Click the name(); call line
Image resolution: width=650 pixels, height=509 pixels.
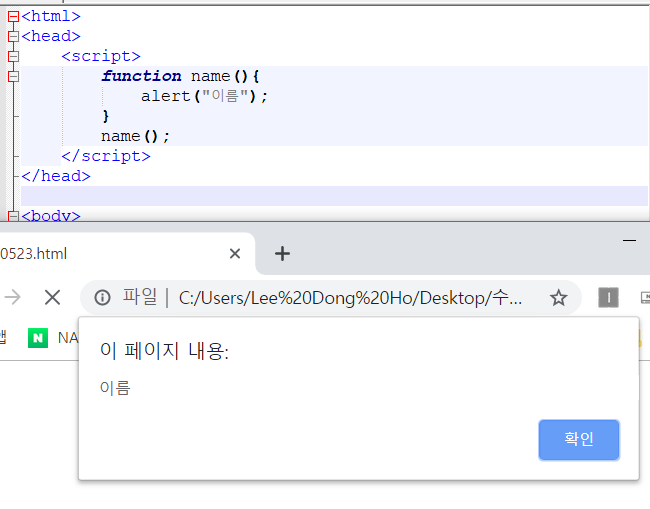pos(135,136)
